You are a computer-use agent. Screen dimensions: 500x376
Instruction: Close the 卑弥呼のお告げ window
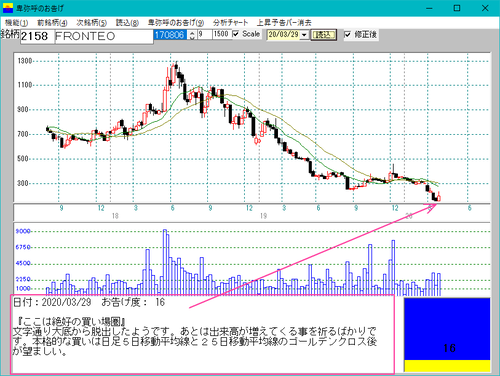(485, 8)
